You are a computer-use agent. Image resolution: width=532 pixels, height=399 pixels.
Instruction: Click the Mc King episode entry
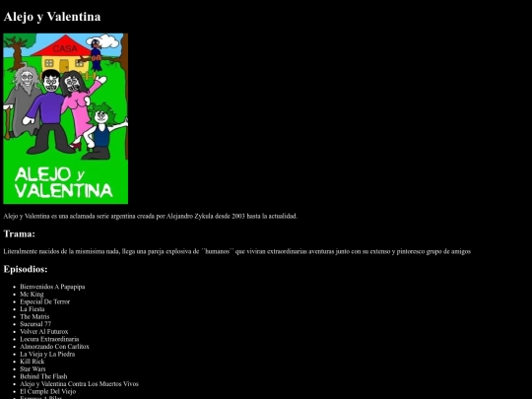[32, 295]
